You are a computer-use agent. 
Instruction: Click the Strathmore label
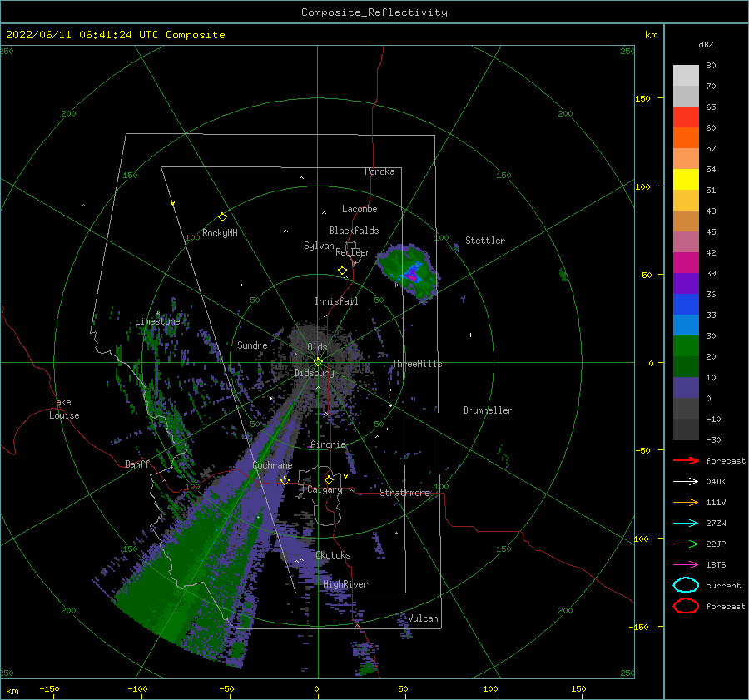pos(405,493)
